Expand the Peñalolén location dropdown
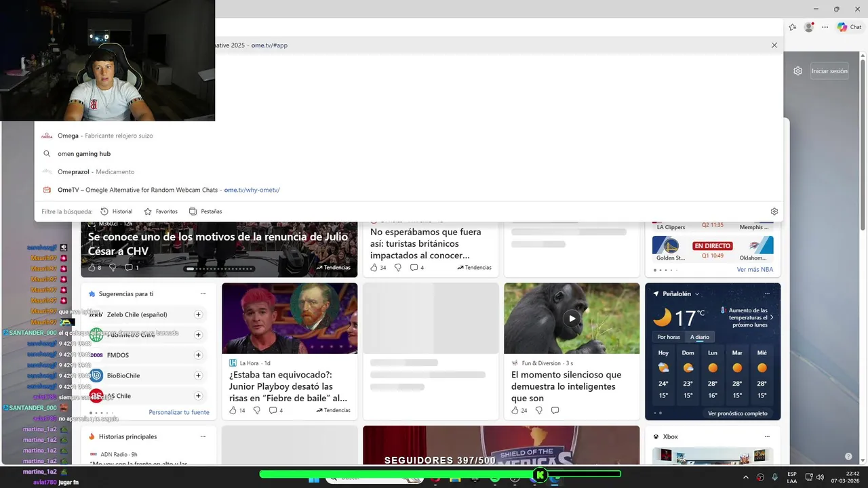The width and height of the screenshot is (868, 488). pyautogui.click(x=697, y=294)
